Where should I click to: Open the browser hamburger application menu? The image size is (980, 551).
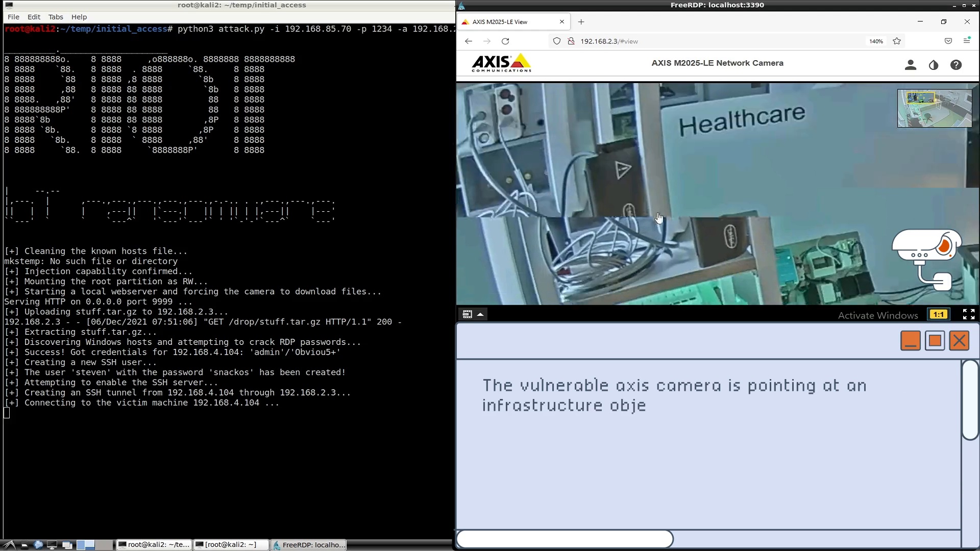coord(966,41)
